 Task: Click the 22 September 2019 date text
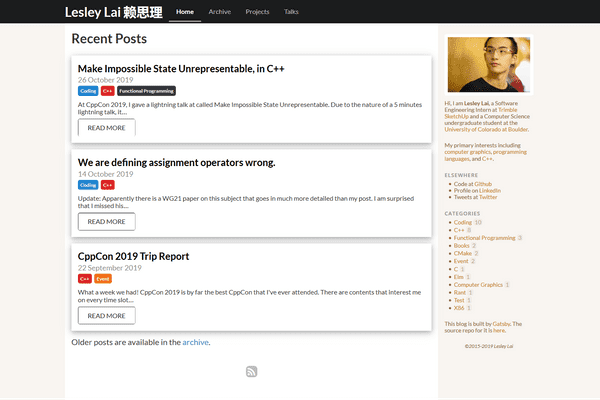(x=109, y=268)
